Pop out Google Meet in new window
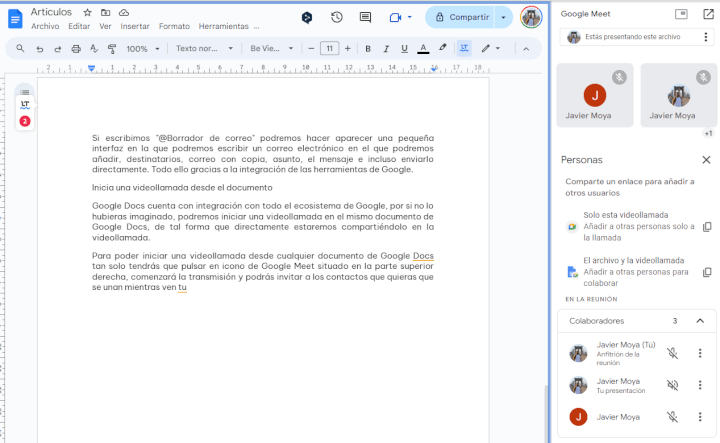Viewport: 720px width, 443px height. tap(708, 14)
